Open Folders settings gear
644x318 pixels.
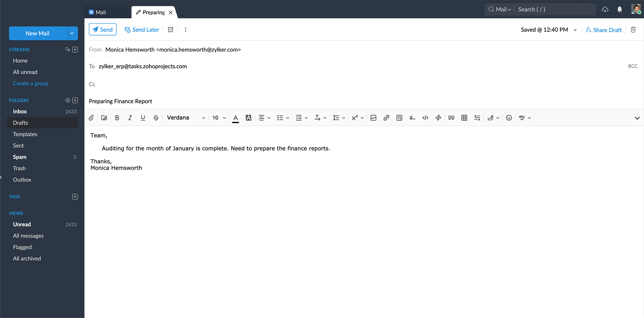tap(68, 100)
